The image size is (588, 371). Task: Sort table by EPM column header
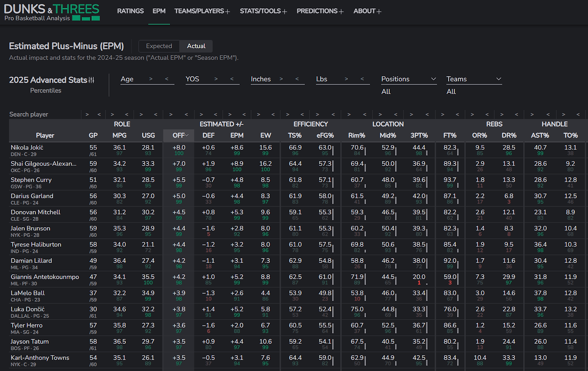tap(237, 135)
